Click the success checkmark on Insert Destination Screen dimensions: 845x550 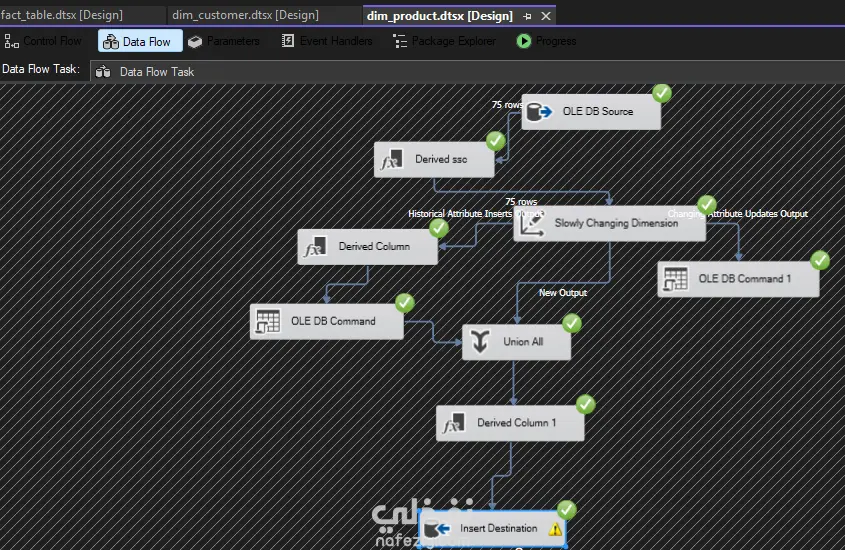[x=566, y=510]
